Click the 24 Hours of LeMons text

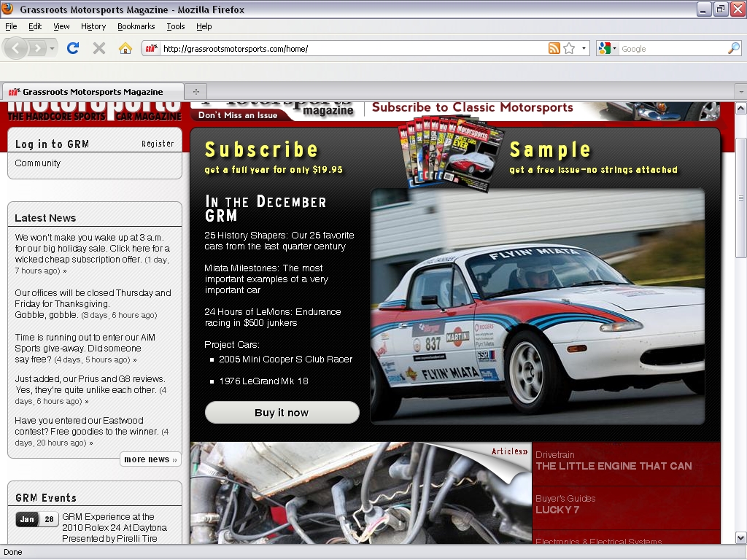(x=273, y=317)
